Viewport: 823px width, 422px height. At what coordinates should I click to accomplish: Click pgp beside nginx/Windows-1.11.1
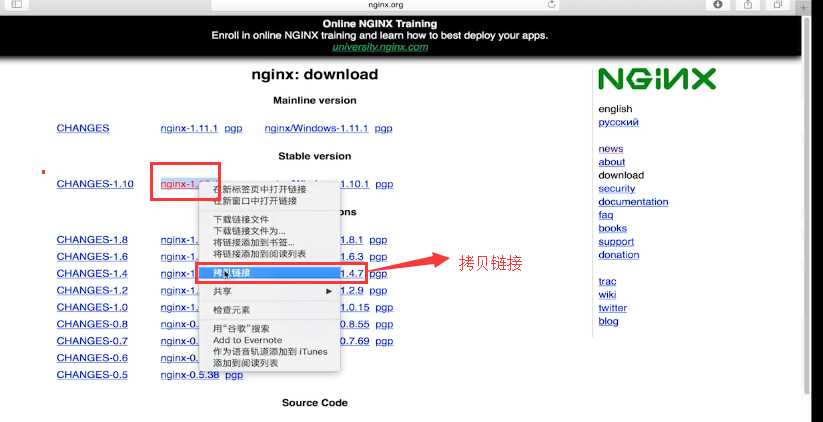click(383, 129)
